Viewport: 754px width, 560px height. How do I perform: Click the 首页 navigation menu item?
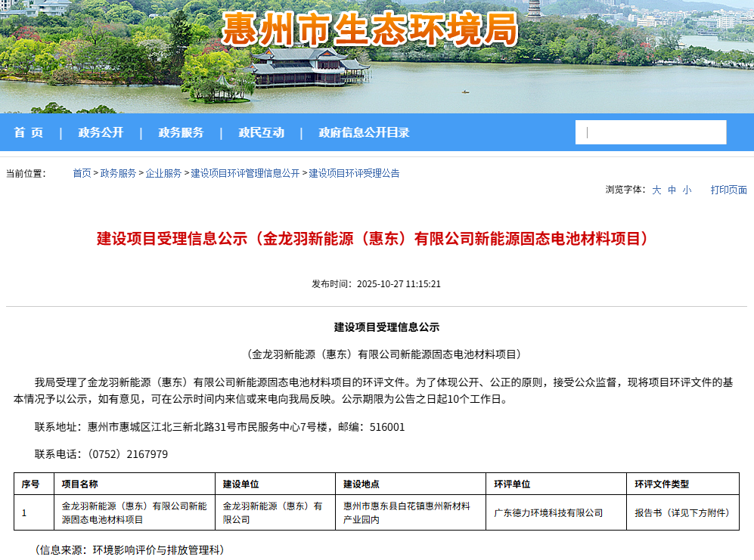(x=29, y=133)
